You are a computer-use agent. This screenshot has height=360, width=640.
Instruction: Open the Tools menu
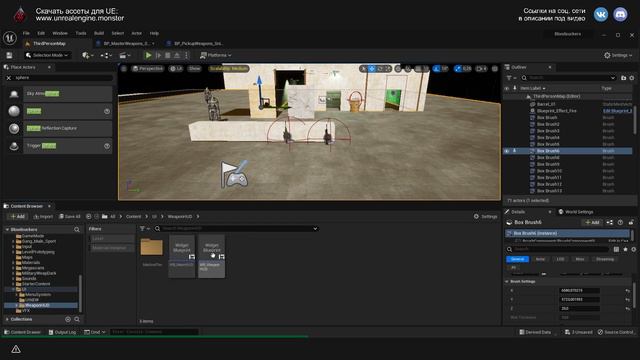click(81, 33)
